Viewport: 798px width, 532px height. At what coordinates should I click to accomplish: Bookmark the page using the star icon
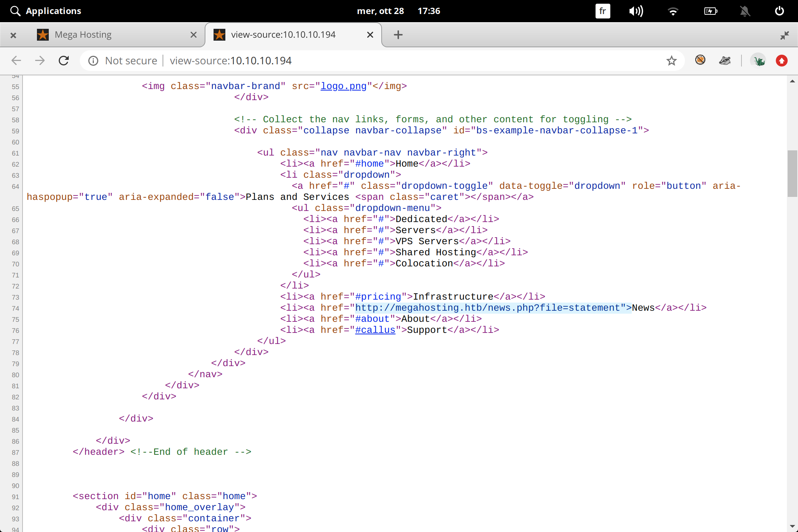(671, 61)
